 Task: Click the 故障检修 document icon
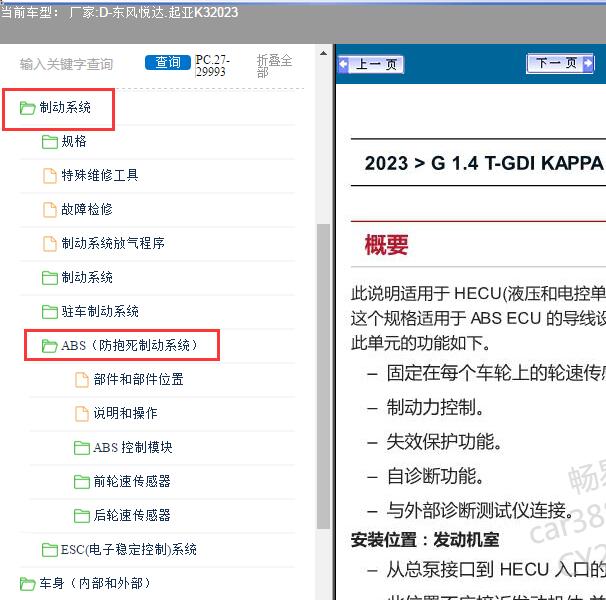49,210
